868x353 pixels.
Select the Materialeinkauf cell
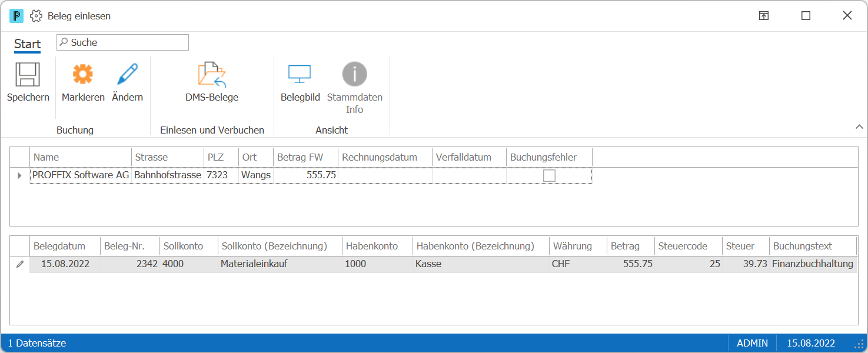(280, 264)
